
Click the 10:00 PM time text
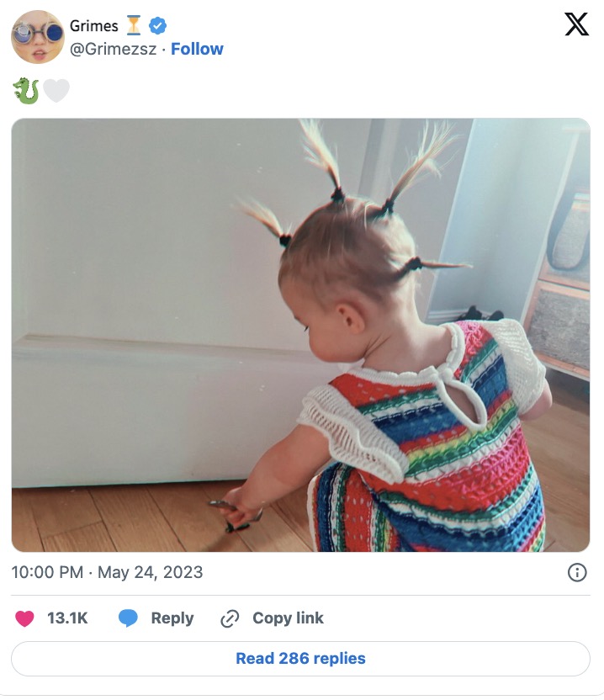[x=47, y=572]
